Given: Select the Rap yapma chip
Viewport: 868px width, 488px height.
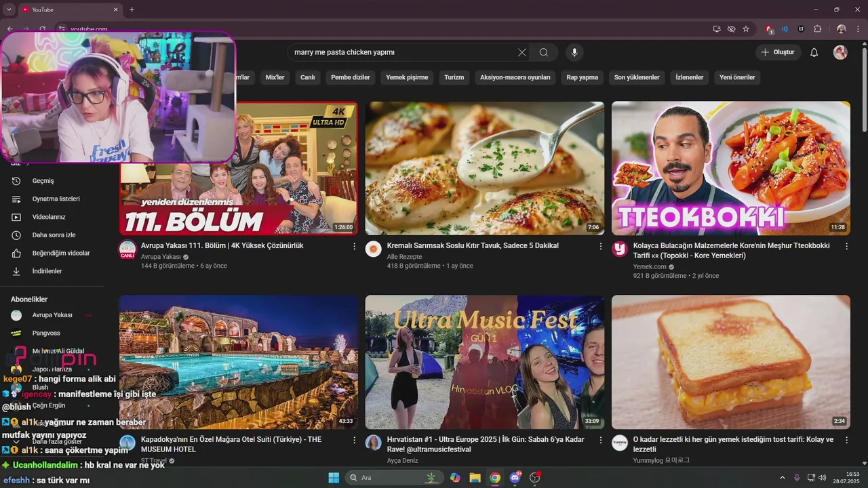Looking at the screenshot, I should click(x=583, y=77).
